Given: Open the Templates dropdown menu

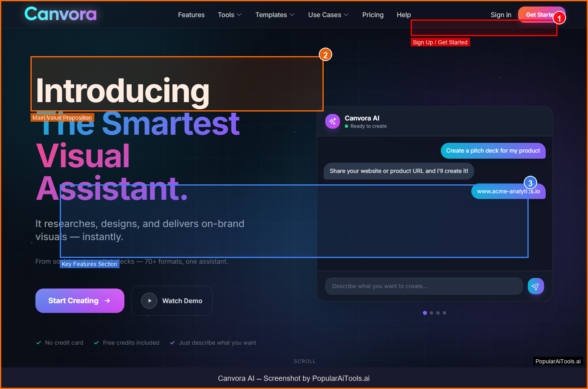Looking at the screenshot, I should click(x=274, y=15).
